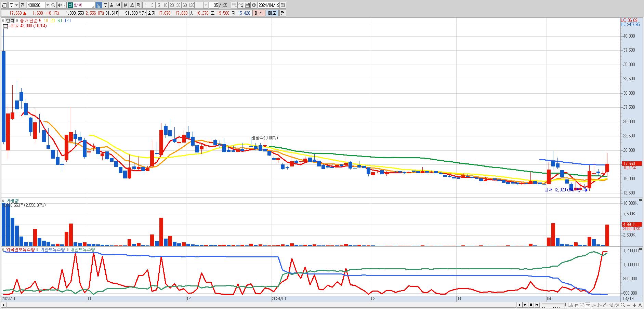The width and height of the screenshot is (644, 309).
Task: Expand the stock code 430690 dropdown
Action: 48,5
